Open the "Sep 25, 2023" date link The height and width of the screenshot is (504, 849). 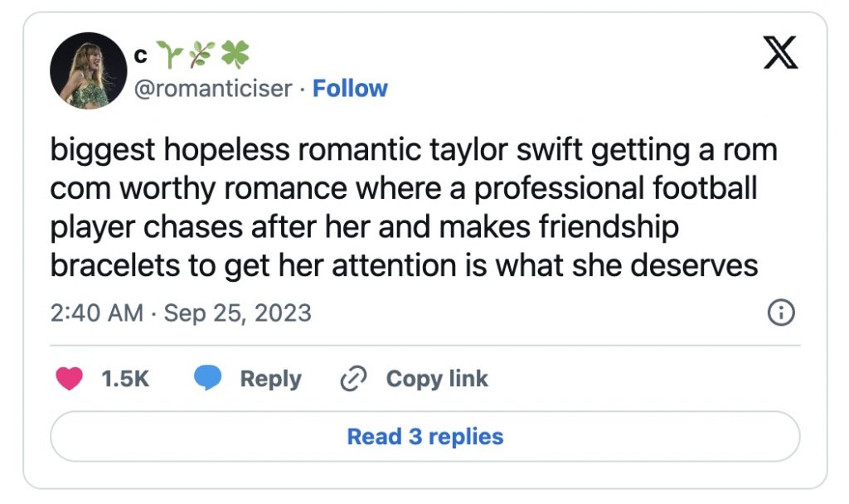(236, 313)
